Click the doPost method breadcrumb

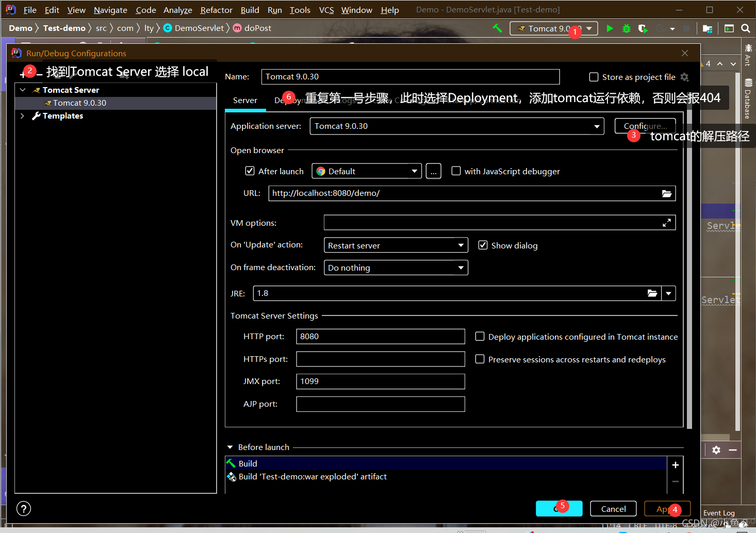click(252, 28)
